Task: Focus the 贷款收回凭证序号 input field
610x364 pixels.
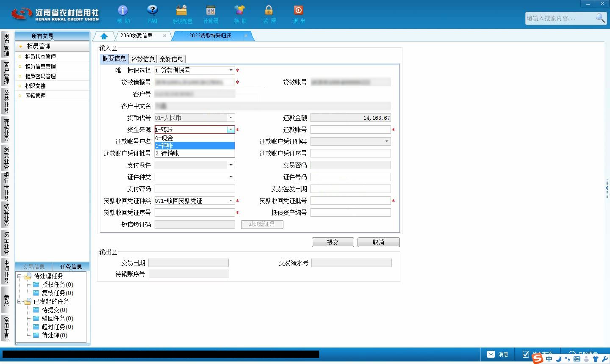Action: (x=194, y=212)
